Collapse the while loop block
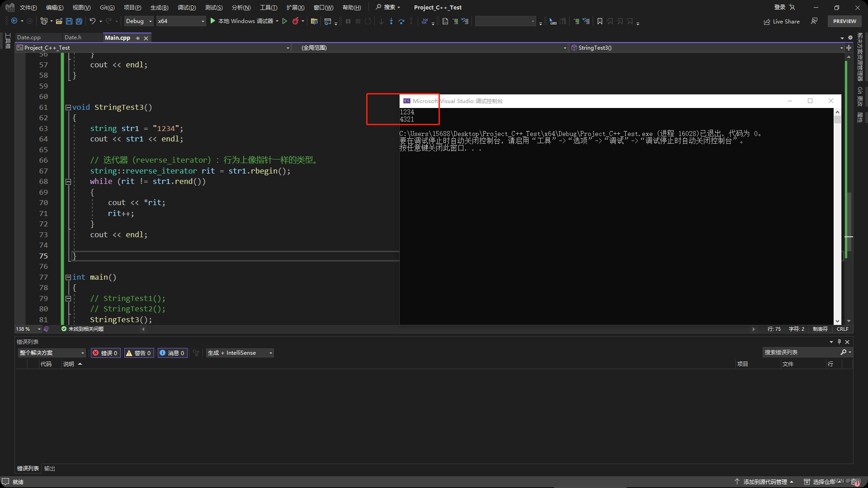This screenshot has width=868, height=488. pyautogui.click(x=68, y=182)
